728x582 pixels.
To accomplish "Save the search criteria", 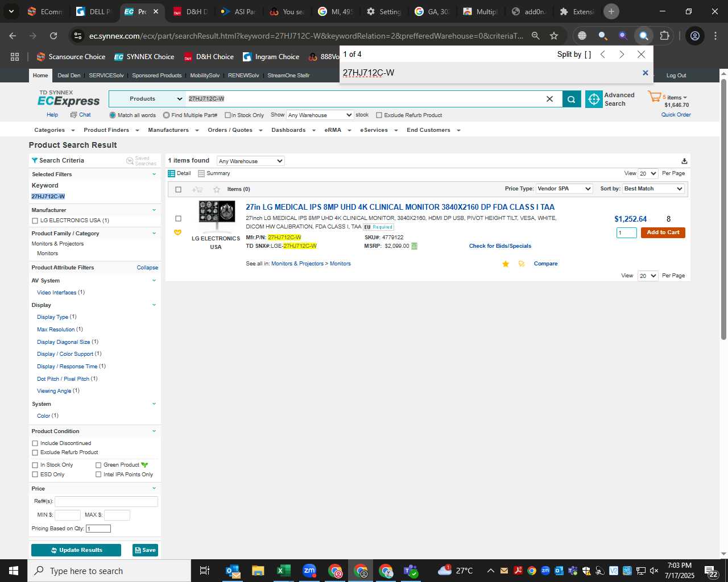I will coord(145,550).
